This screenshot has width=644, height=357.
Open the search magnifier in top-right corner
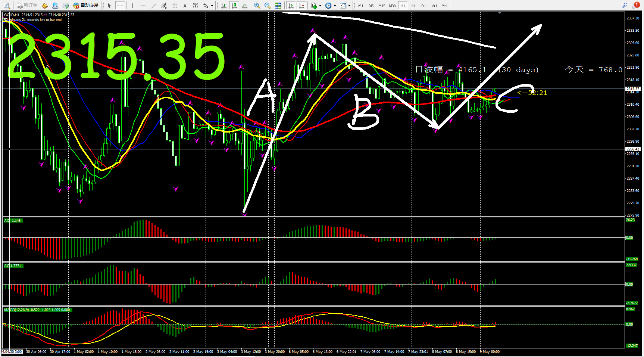625,5
